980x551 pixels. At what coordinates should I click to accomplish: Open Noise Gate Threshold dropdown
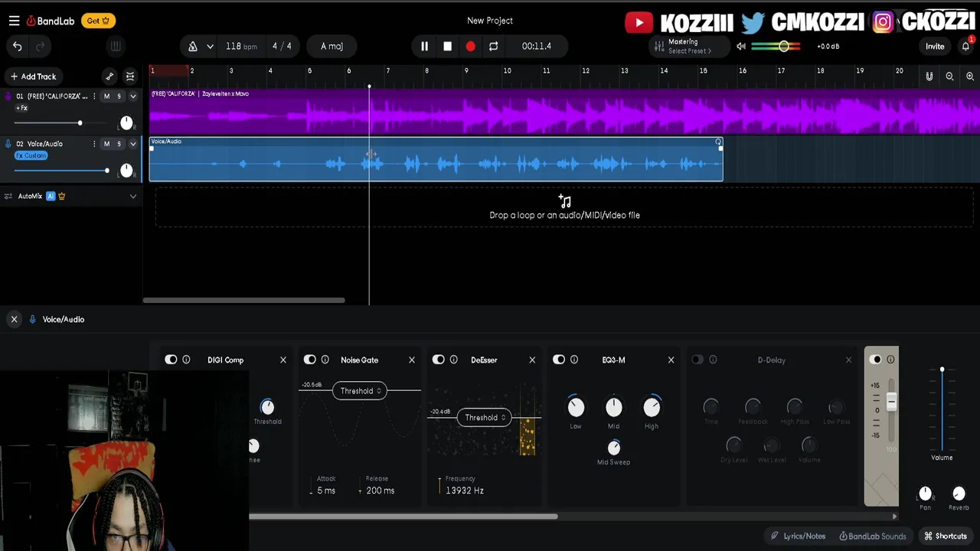(x=360, y=391)
